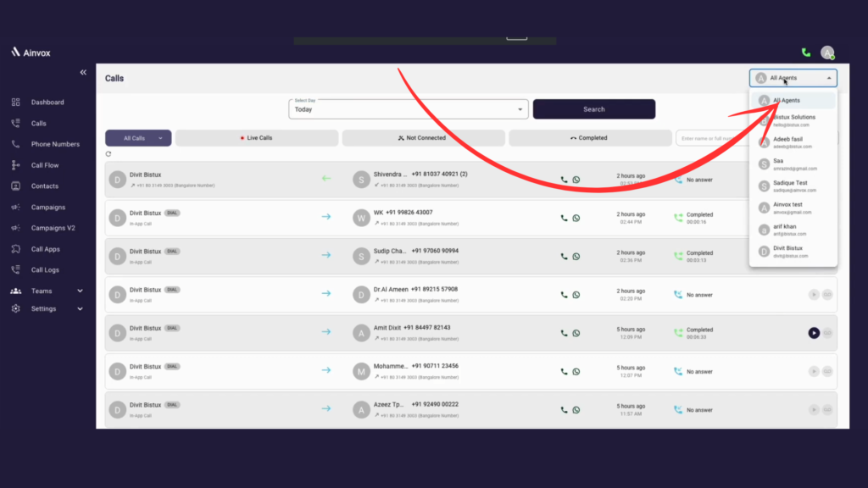Open WhatsApp chat for Amit Dixit's call

coord(576,333)
